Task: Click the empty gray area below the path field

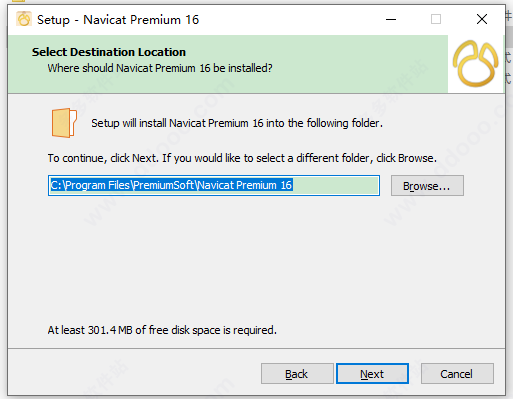Action: [257, 260]
